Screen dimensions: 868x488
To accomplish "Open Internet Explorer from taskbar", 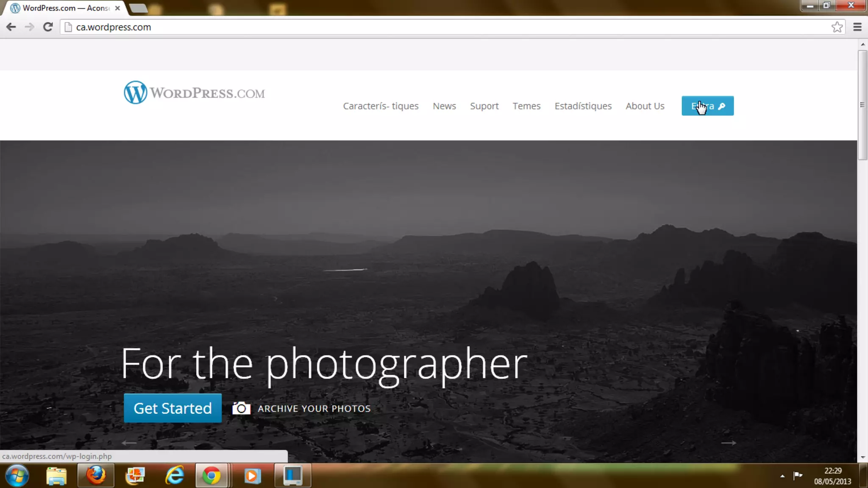I will pyautogui.click(x=175, y=476).
